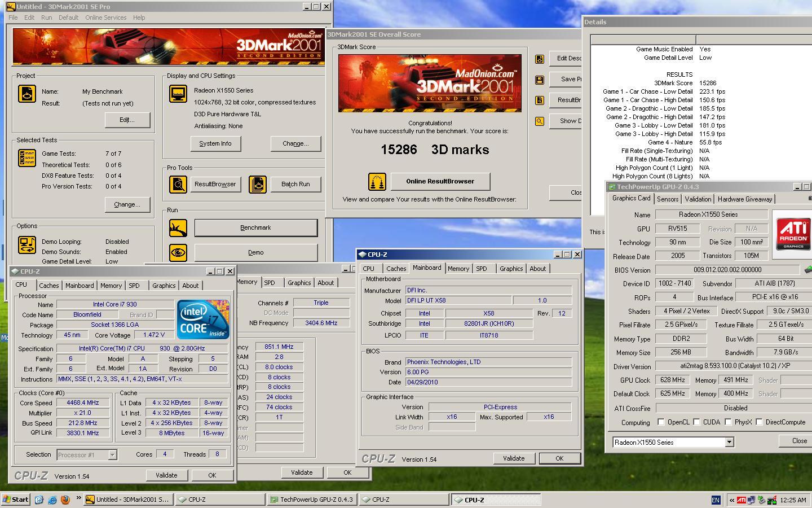The image size is (812, 508).
Task: Expand hidden system tray icons
Action: coord(732,500)
